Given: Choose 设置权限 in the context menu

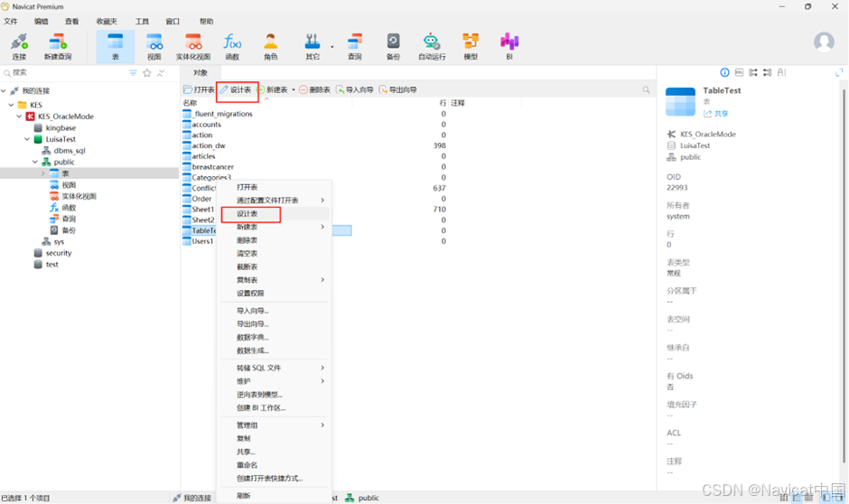Looking at the screenshot, I should (274, 294).
